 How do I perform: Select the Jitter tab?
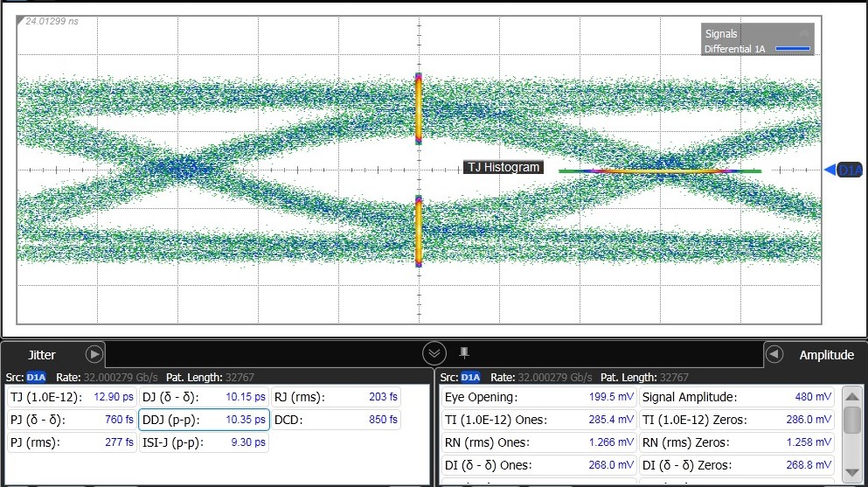[x=41, y=355]
